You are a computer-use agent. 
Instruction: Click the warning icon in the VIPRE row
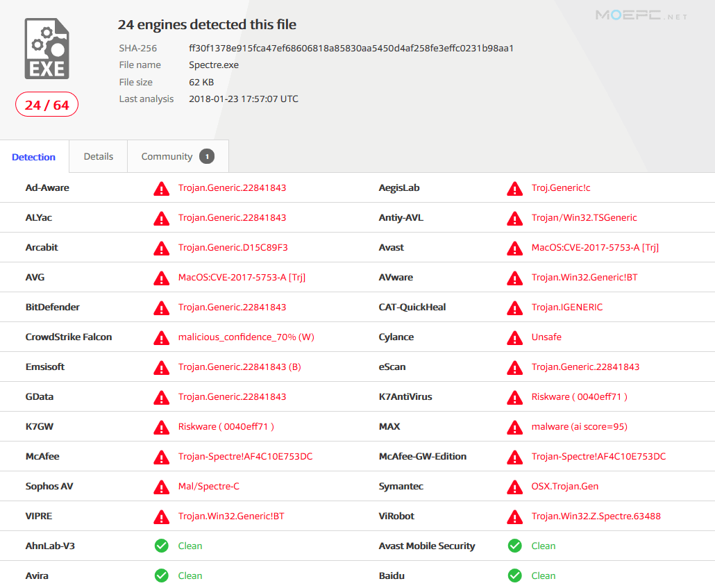[162, 516]
